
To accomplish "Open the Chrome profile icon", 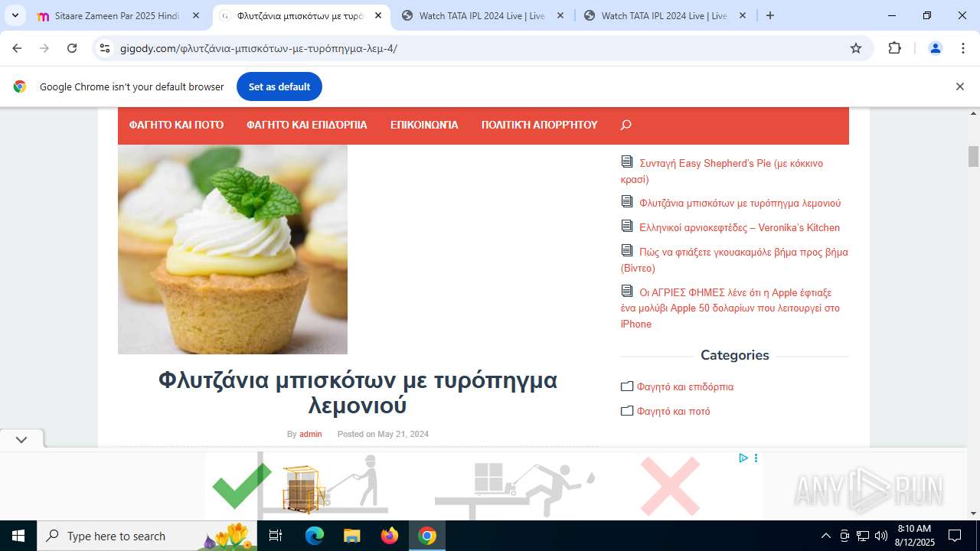I will (935, 48).
